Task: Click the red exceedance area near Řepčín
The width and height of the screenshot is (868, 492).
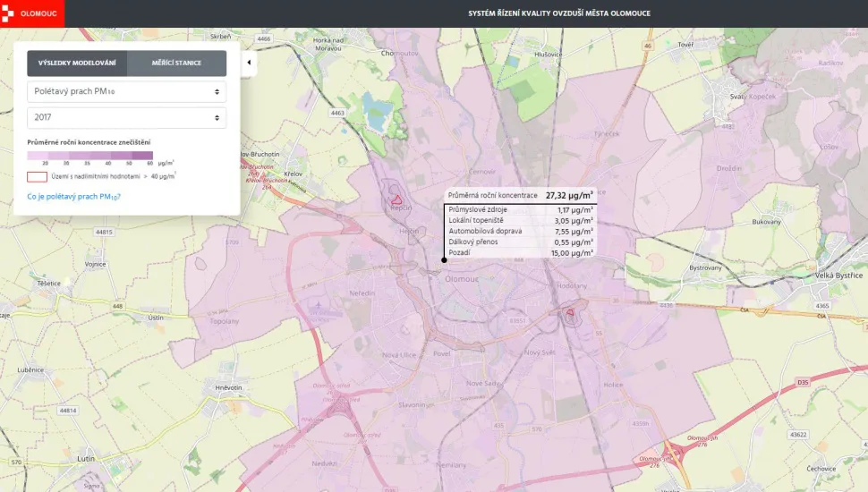Action: point(396,199)
